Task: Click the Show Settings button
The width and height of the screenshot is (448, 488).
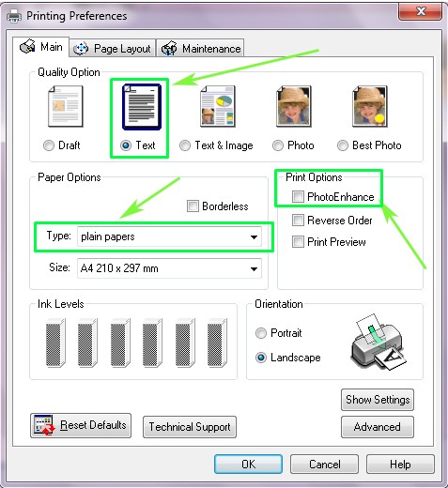Action: (378, 400)
